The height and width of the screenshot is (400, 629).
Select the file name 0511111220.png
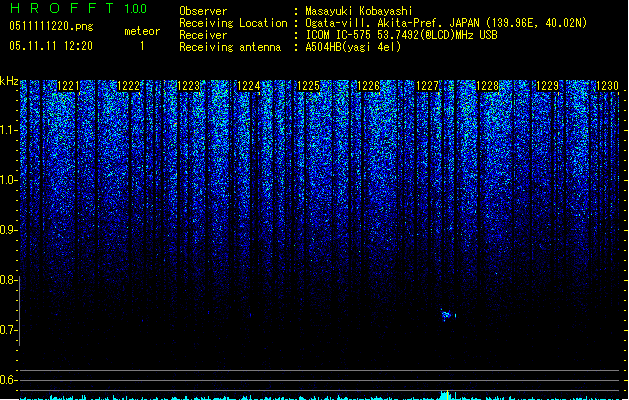point(51,26)
